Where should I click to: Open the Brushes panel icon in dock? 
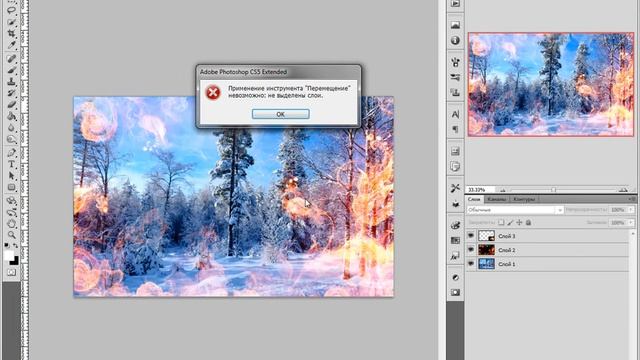pyautogui.click(x=456, y=62)
